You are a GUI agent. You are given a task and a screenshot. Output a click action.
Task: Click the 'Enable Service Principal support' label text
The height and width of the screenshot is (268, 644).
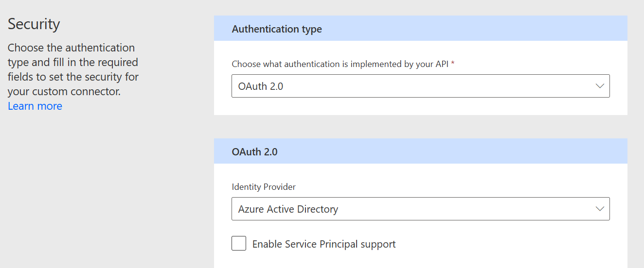323,244
